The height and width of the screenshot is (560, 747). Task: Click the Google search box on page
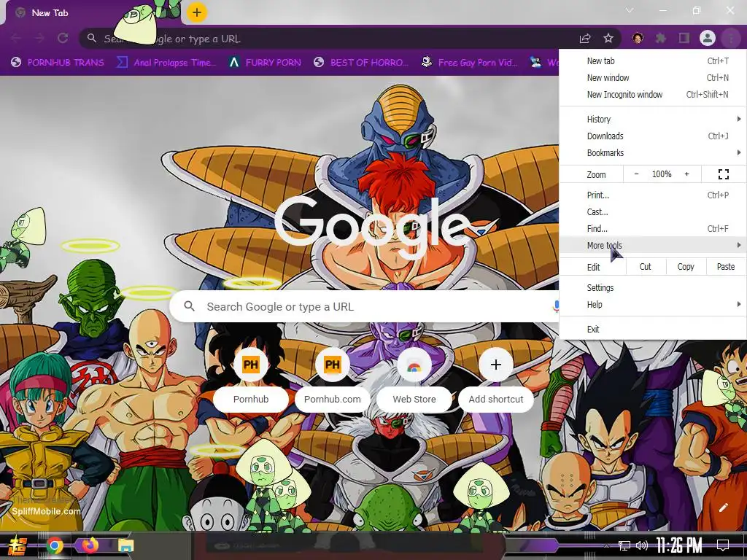click(x=365, y=306)
